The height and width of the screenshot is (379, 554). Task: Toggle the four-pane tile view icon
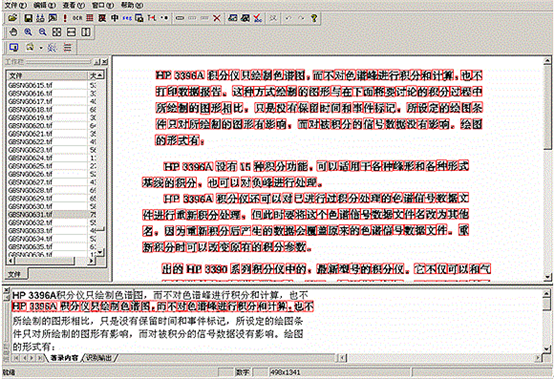coord(57,32)
